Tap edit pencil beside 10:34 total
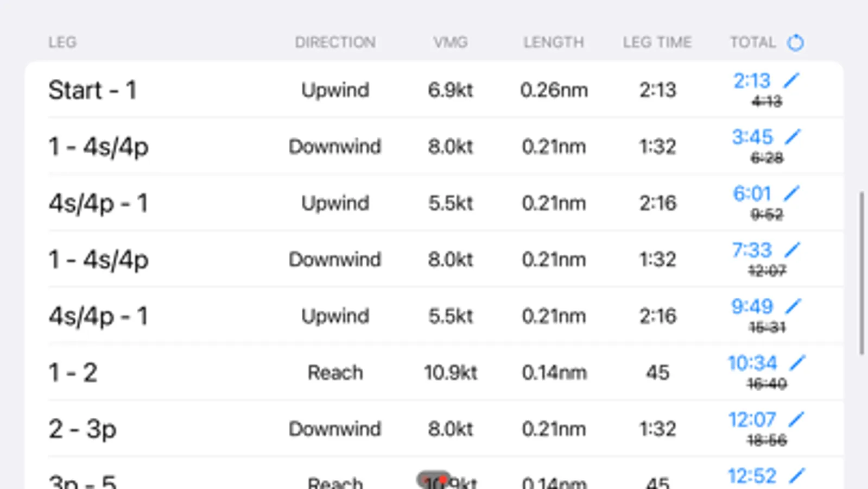 pyautogui.click(x=797, y=362)
